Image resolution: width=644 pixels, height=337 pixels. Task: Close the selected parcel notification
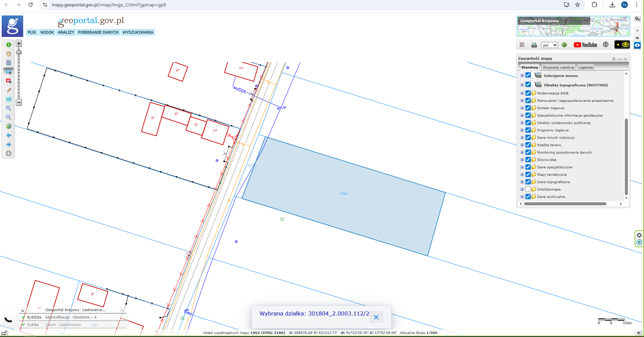click(376, 317)
